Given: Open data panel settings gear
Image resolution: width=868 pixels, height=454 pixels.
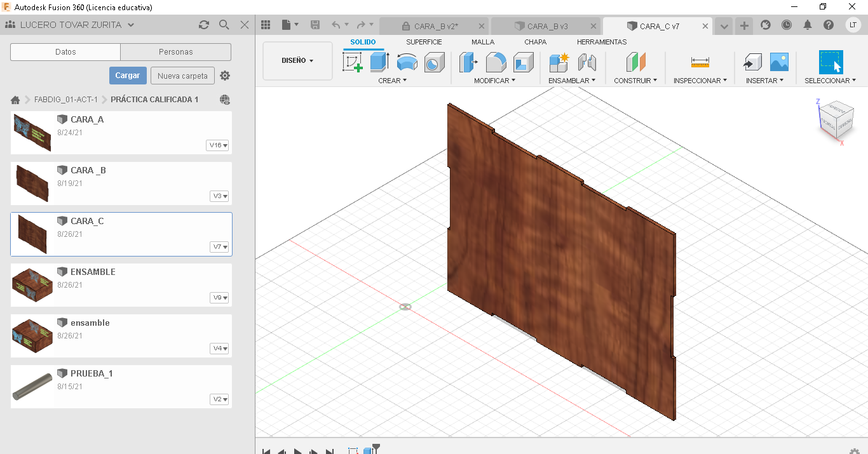Looking at the screenshot, I should coord(225,76).
